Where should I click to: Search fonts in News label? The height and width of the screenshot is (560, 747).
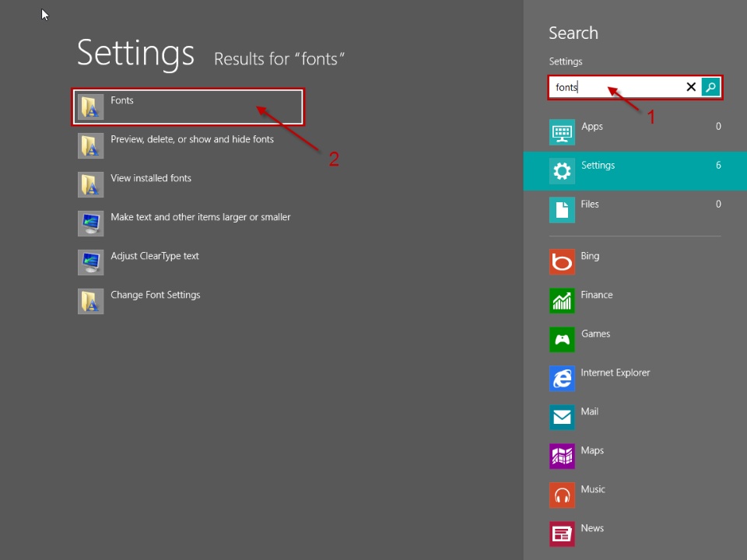click(x=592, y=528)
